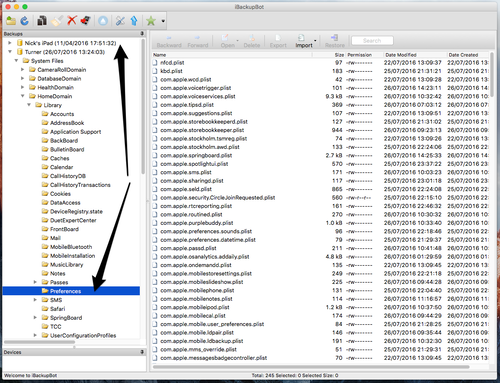Select the file nfcd.plist

[172, 63]
